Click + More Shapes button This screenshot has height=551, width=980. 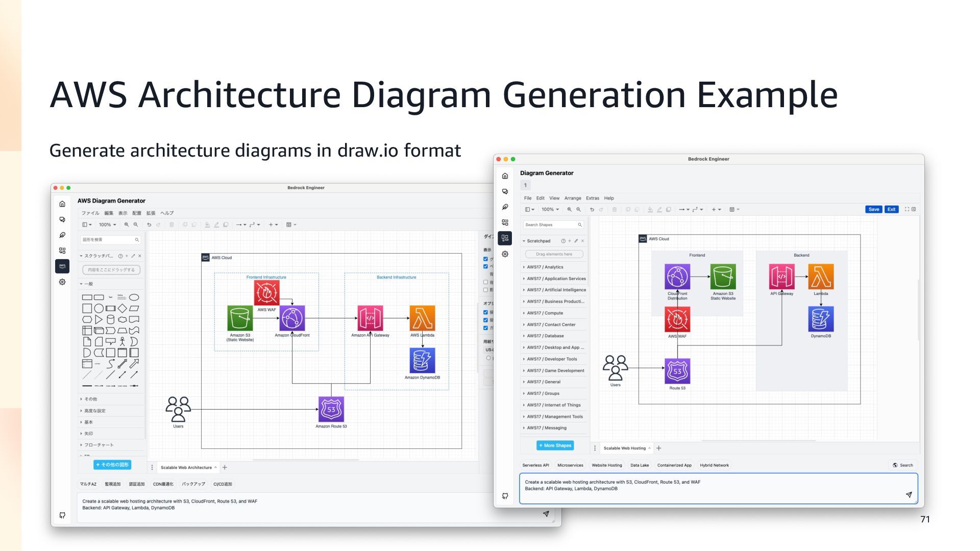555,446
